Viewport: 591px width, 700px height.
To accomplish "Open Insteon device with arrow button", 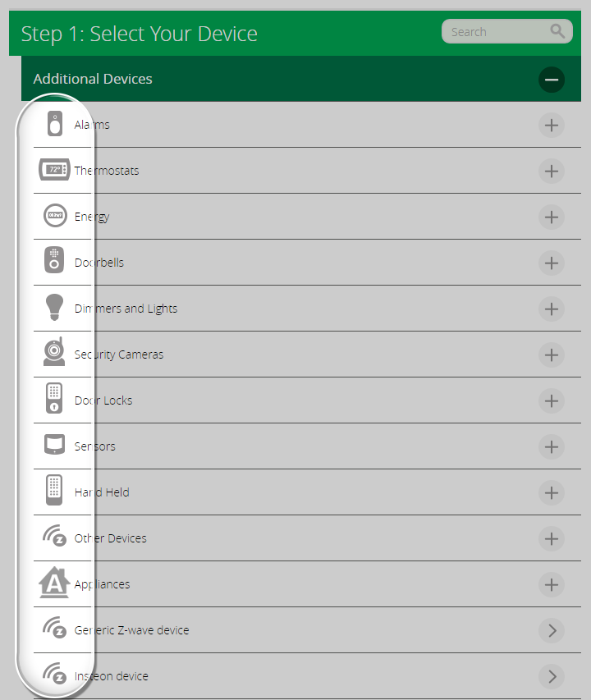I will click(552, 677).
